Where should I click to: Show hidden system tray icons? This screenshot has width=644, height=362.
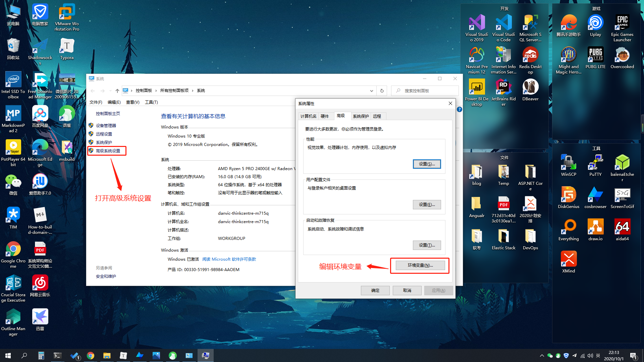[542, 356]
